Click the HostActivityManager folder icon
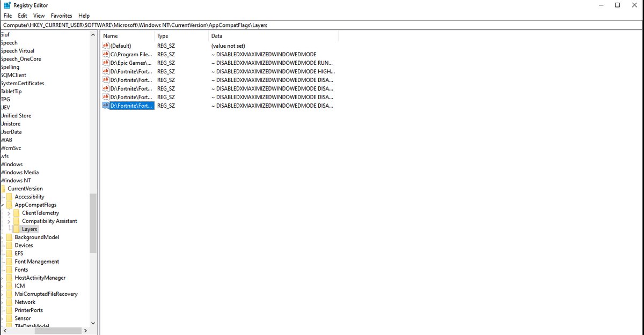Viewport: 644px width, 335px height. click(x=10, y=278)
